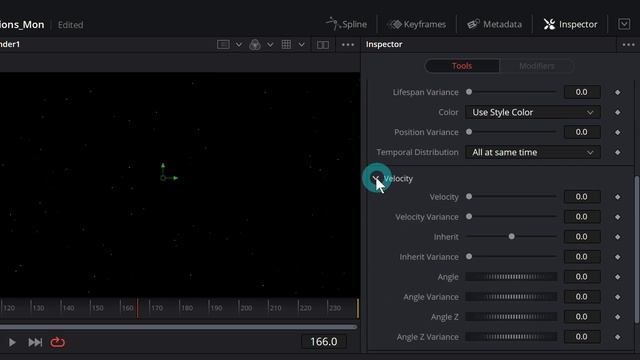Open viewer layout dropdown arrow
The image size is (640, 360).
[239, 44]
